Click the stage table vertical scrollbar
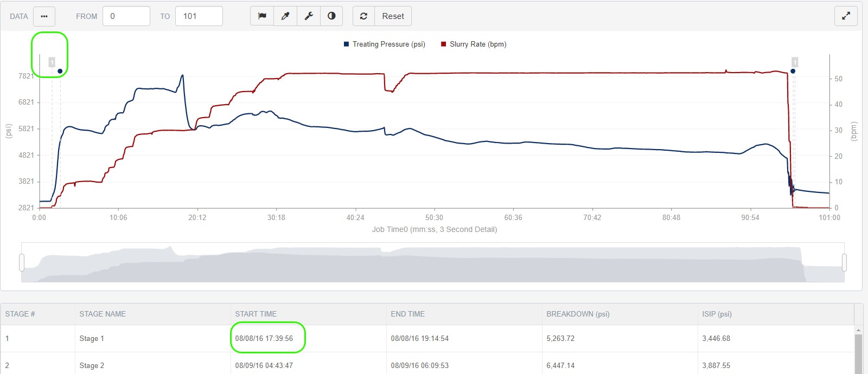868x374 pixels. tap(858, 352)
